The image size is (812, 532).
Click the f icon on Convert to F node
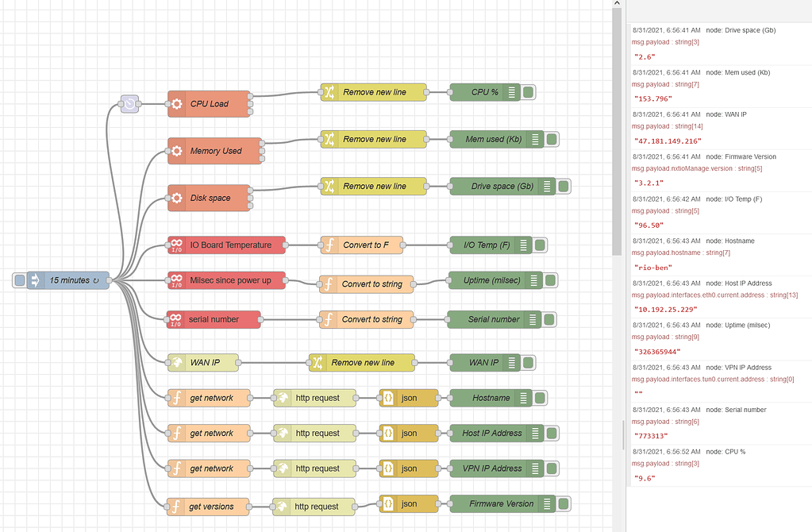[329, 245]
